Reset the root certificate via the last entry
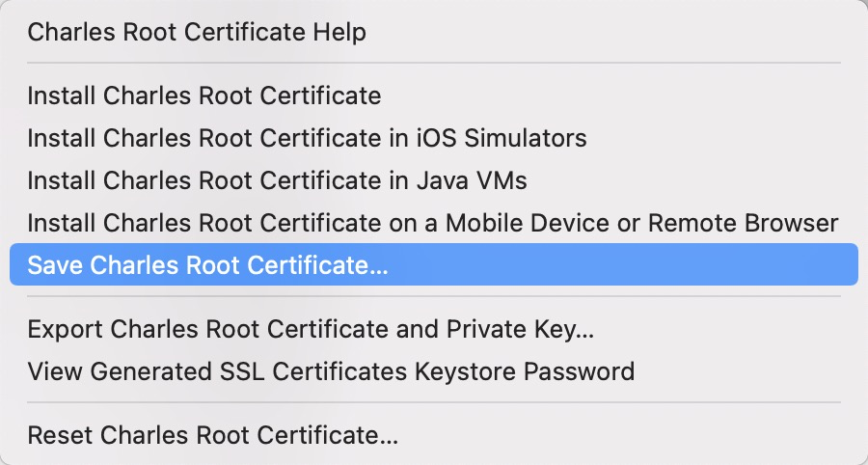Image resolution: width=868 pixels, height=465 pixels. [212, 434]
